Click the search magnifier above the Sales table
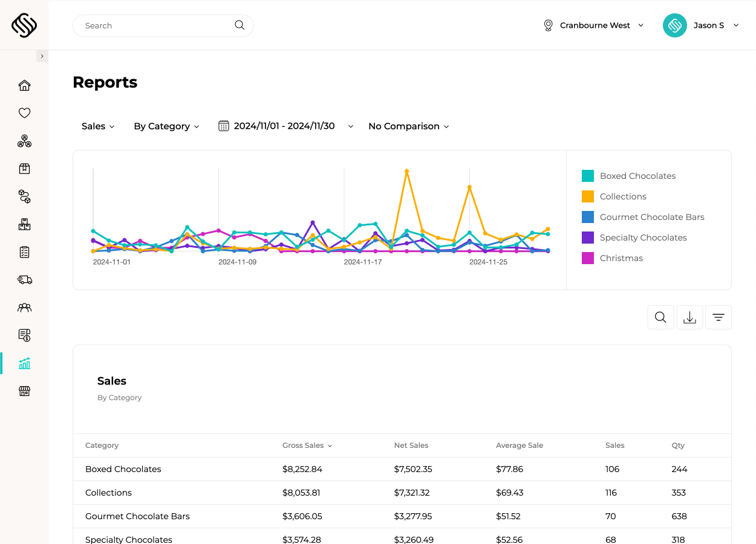Viewport: 756px width, 544px height. 660,317
